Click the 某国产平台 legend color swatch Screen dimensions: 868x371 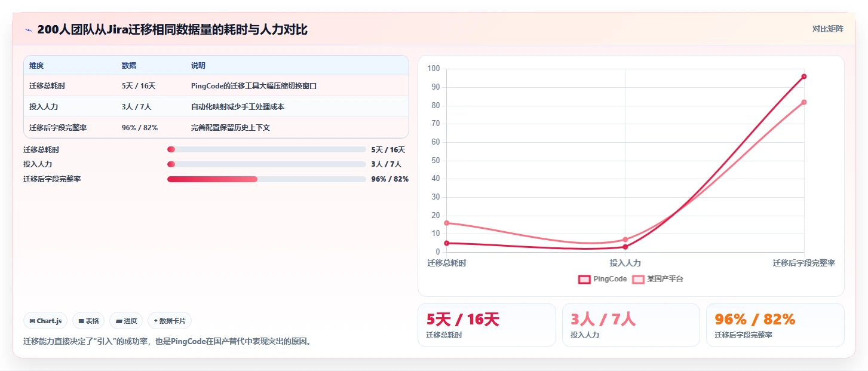pos(639,279)
